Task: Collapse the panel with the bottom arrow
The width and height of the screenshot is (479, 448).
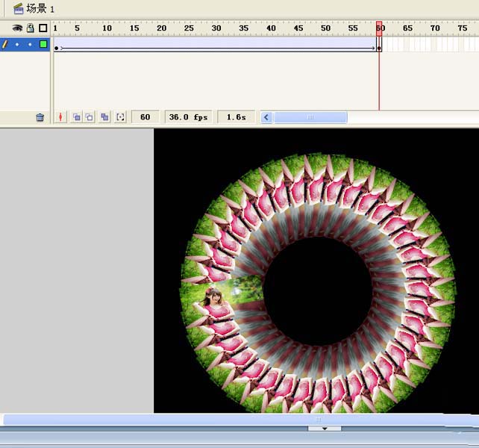Action: click(x=325, y=429)
